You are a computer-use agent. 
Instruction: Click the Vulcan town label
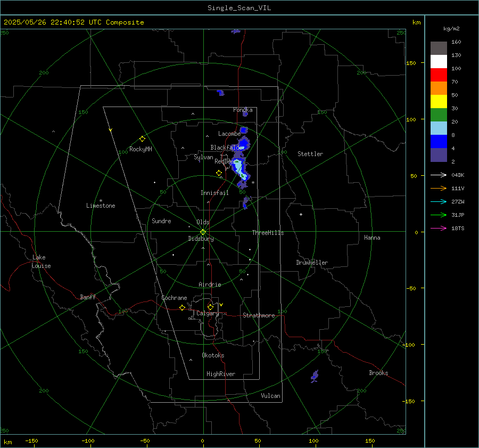point(270,396)
